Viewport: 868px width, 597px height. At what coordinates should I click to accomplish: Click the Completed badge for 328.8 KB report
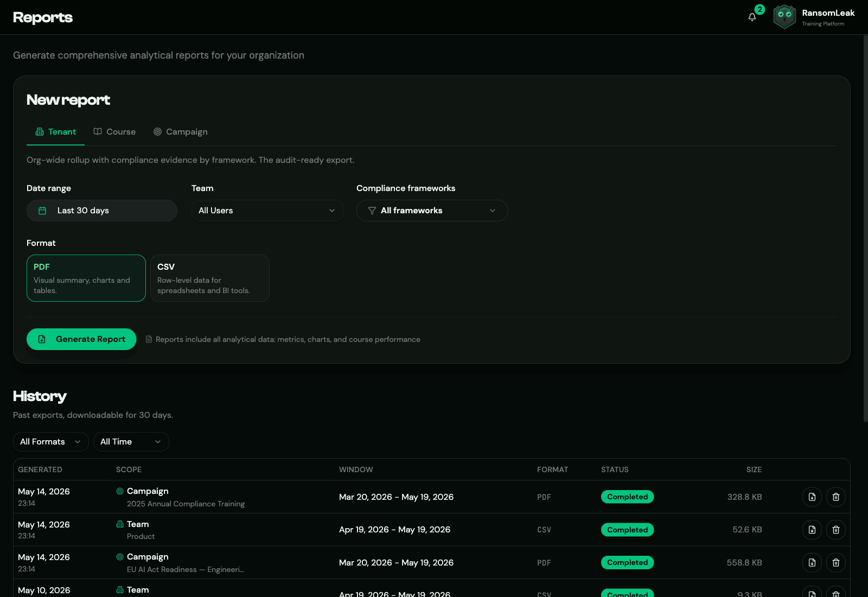tap(628, 497)
